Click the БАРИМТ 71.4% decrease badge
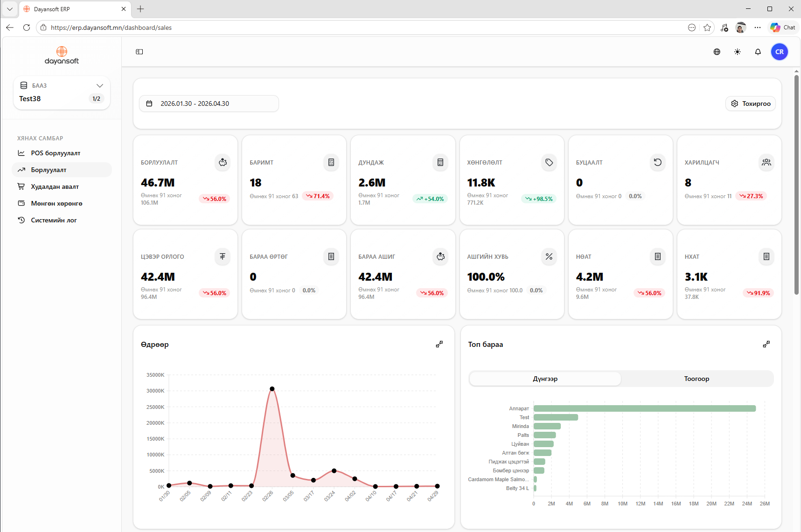Viewport: 801px width, 532px height. (318, 196)
